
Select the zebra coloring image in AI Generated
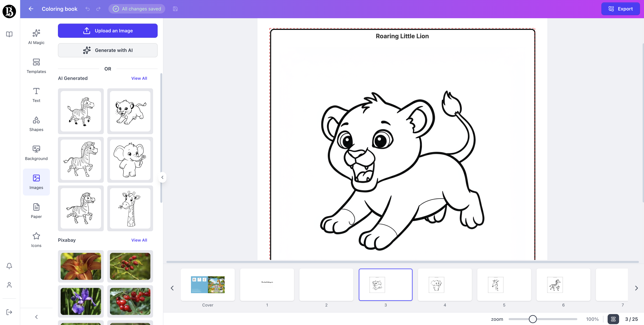(80, 111)
